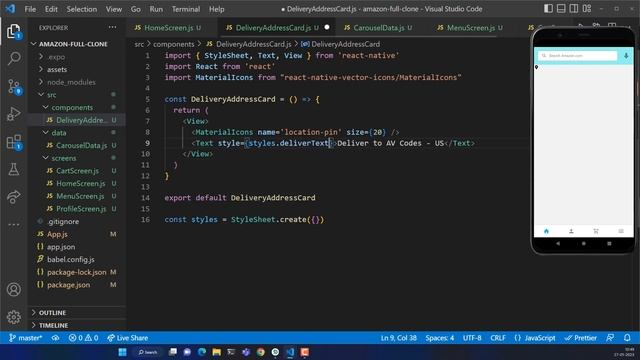Open the Accounts menu icon

click(x=13, y=289)
